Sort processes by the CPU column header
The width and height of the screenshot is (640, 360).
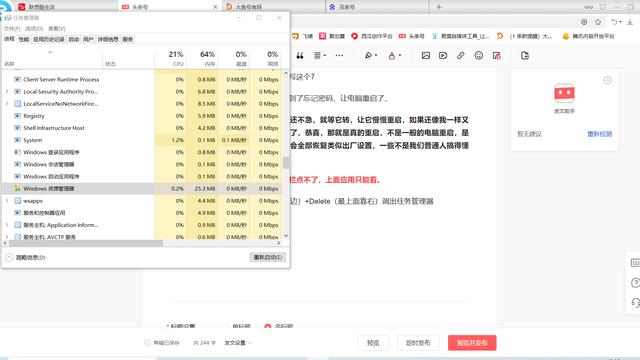coord(171,58)
